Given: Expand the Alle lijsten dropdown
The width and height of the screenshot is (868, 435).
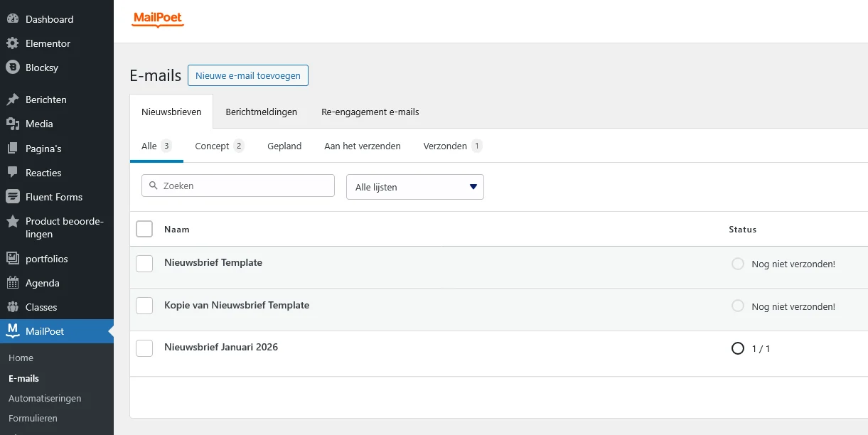Looking at the screenshot, I should (414, 187).
